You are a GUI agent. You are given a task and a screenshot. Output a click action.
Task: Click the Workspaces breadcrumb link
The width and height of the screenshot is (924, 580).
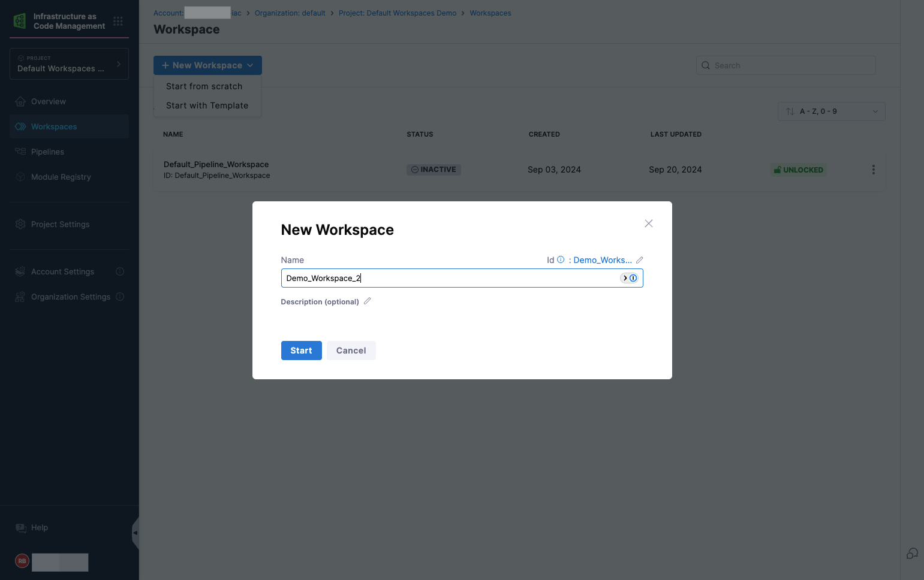(490, 13)
